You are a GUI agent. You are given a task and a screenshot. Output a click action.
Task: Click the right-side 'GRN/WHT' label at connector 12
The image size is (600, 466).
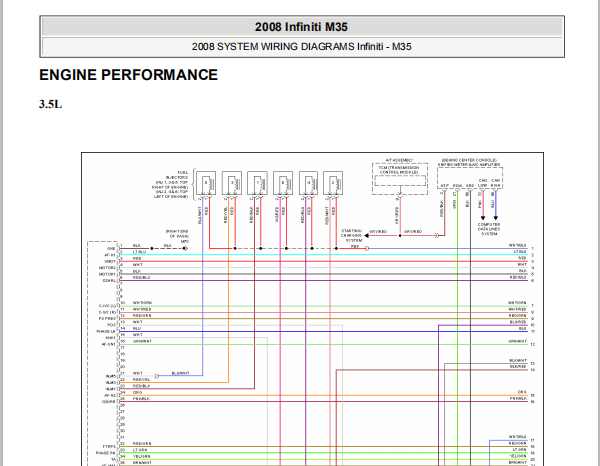point(517,341)
